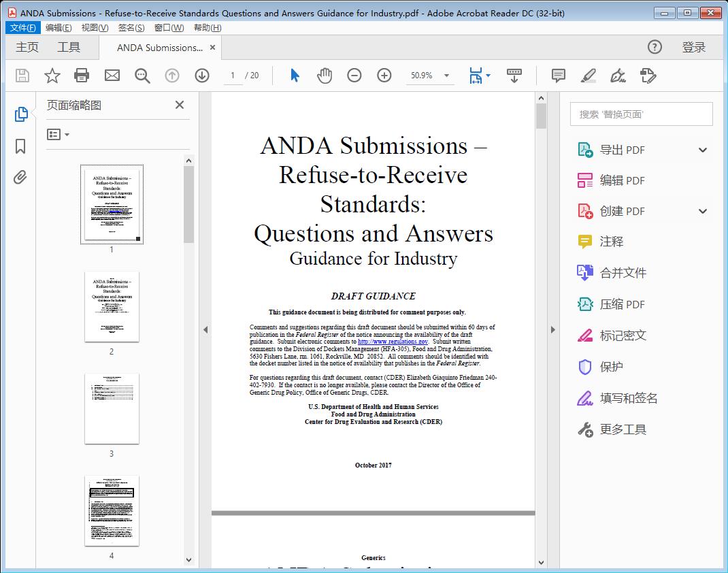Go to next page with down-arrow icon
This screenshot has height=573, width=728.
point(201,76)
